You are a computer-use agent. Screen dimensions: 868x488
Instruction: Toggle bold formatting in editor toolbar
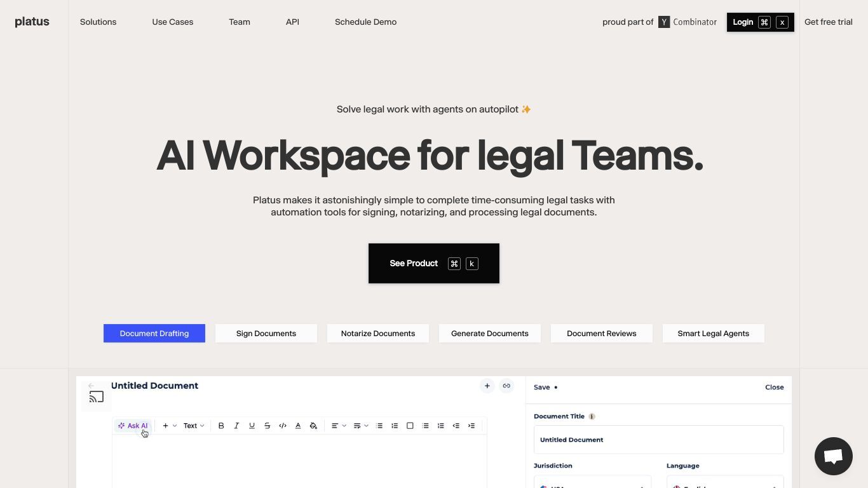221,426
